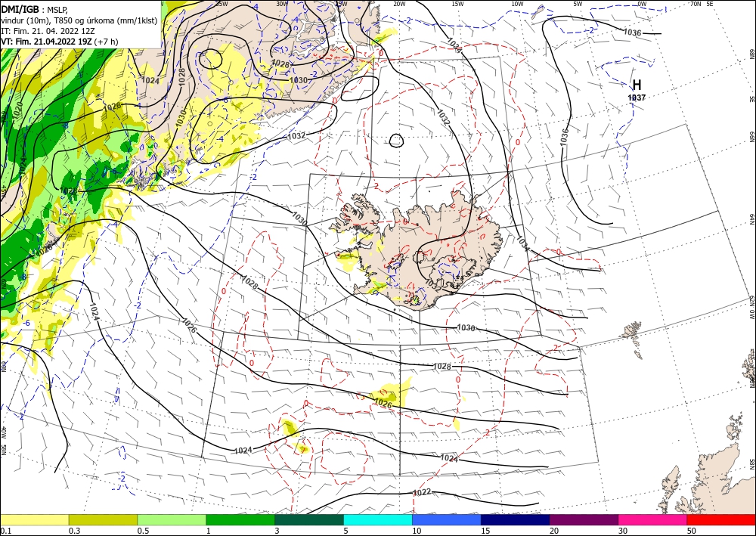Click the light green 0.5 legend swatch

(x=172, y=519)
